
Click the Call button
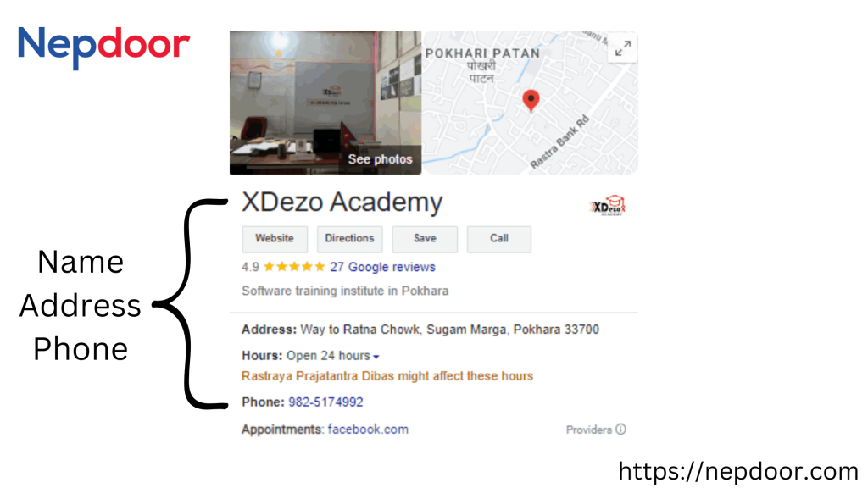(498, 238)
